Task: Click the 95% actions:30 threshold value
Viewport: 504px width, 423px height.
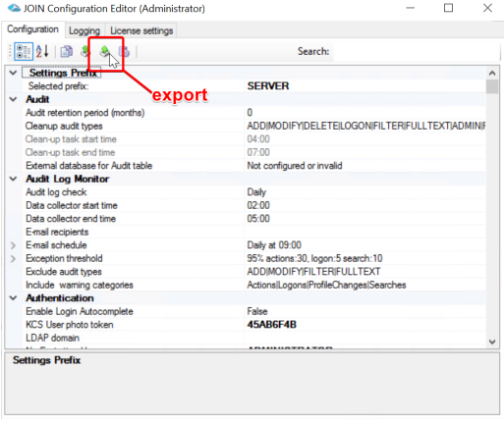Action: pos(314,258)
